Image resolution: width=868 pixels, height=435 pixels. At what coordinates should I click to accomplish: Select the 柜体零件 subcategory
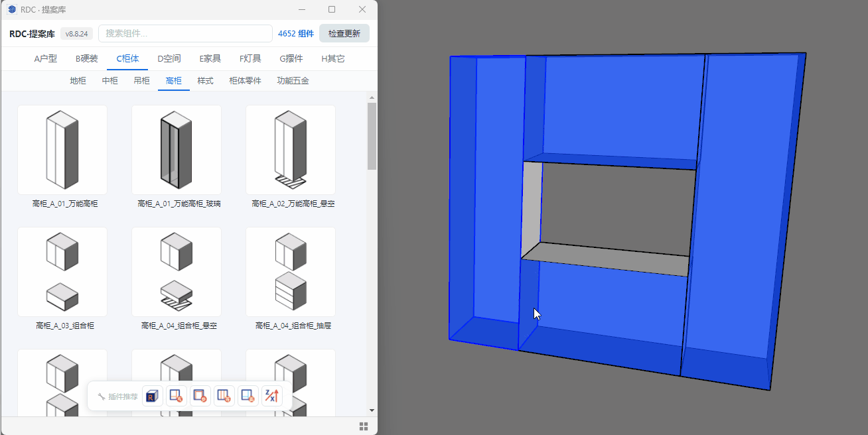pyautogui.click(x=246, y=81)
